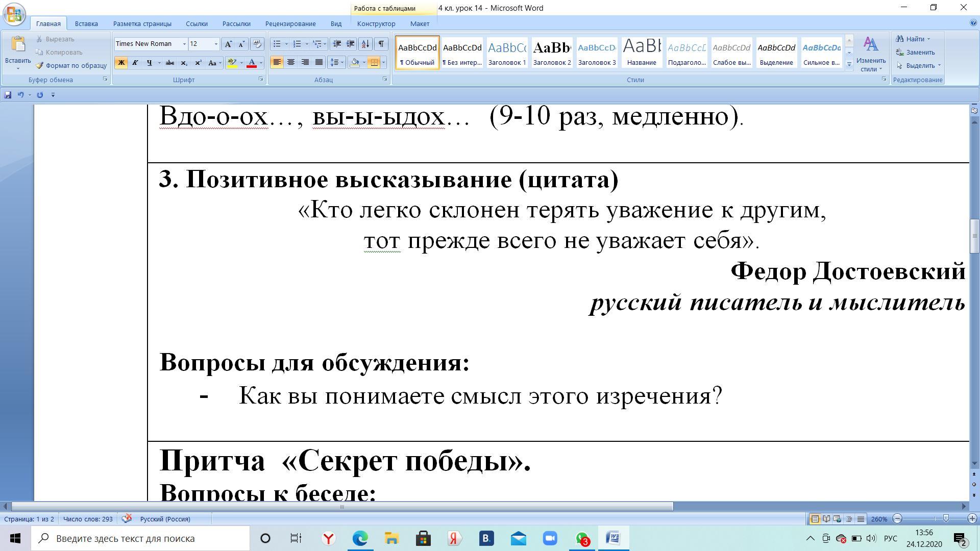980x551 pixels.
Task: Apply the Заголовок 1 style
Action: [x=507, y=53]
